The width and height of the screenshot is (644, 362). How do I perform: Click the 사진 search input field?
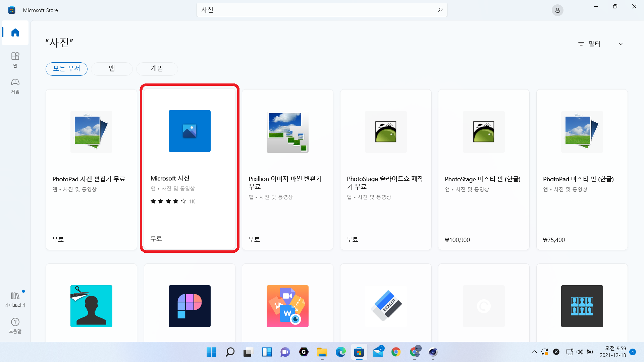click(315, 10)
